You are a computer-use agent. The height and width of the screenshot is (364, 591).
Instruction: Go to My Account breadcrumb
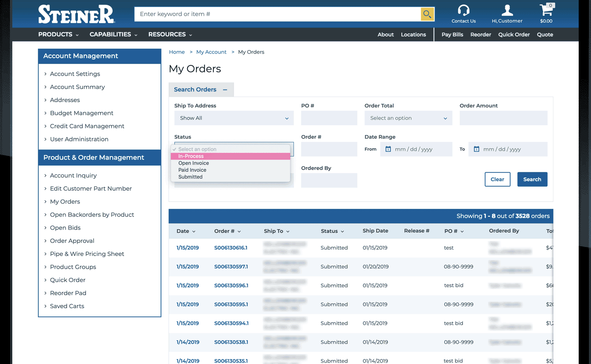coord(211,52)
